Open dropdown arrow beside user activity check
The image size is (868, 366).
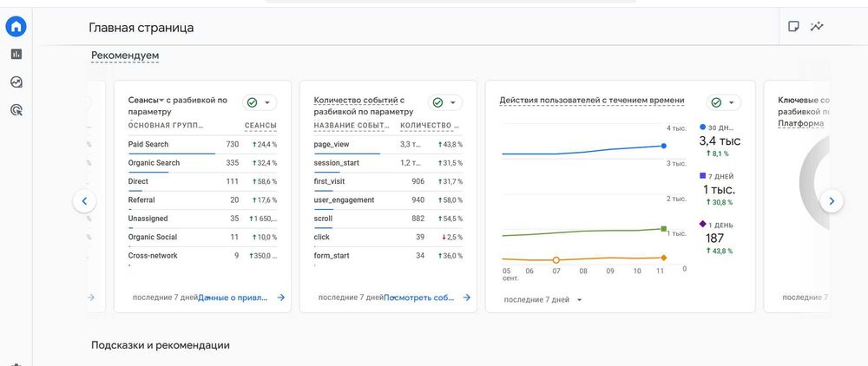tap(731, 103)
